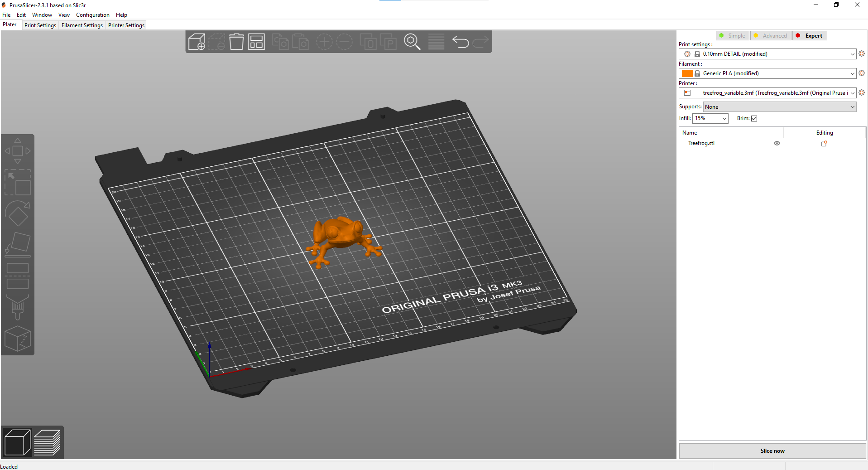Open the Printer preset dropdown
This screenshot has width=868, height=470.
click(x=767, y=93)
